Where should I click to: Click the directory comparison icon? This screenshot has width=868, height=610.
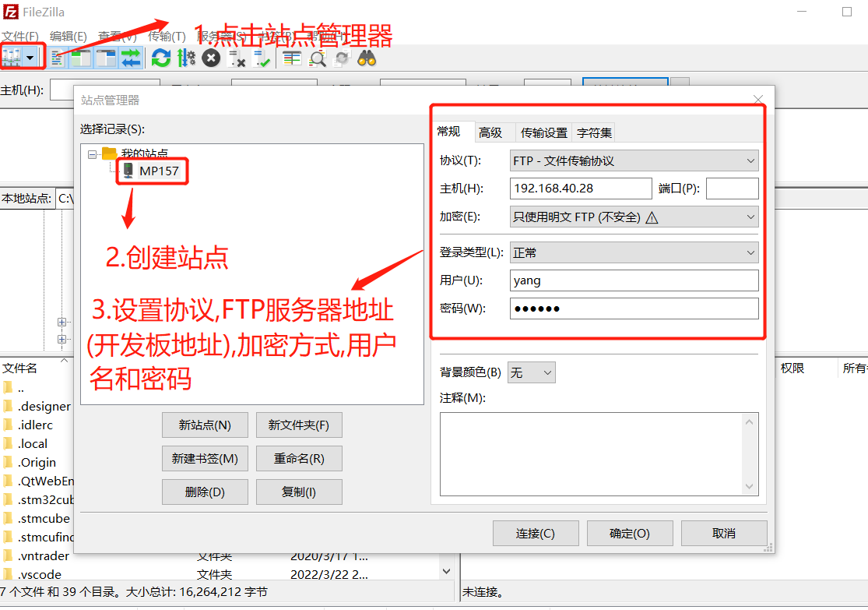click(292, 57)
